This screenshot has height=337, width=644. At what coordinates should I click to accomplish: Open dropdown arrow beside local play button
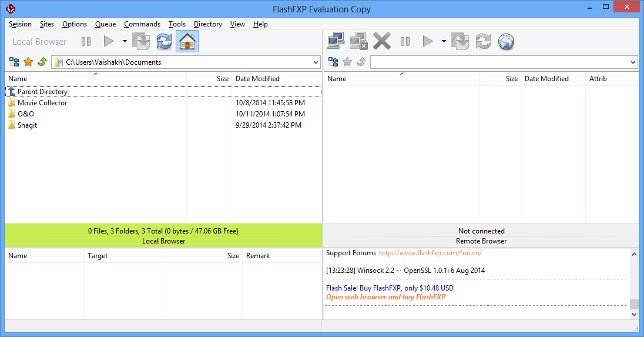point(125,42)
